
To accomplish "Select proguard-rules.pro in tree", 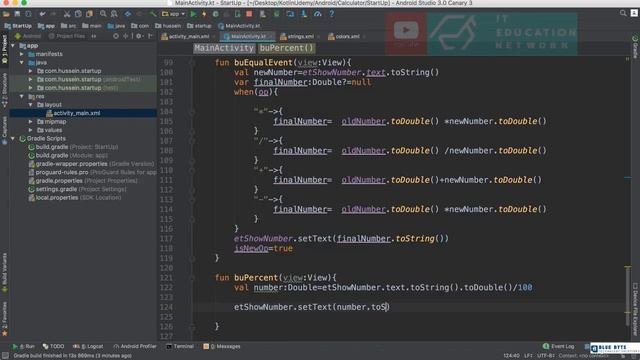I will [92, 172].
